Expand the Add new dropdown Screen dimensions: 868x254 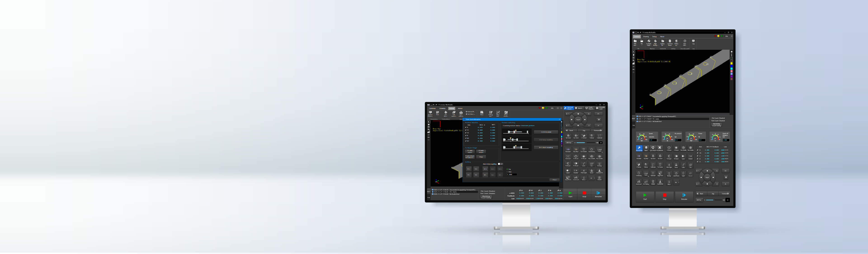pos(635,44)
